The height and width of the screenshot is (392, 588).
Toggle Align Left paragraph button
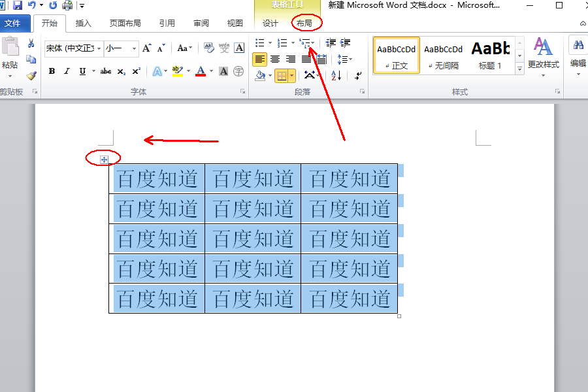click(x=259, y=59)
